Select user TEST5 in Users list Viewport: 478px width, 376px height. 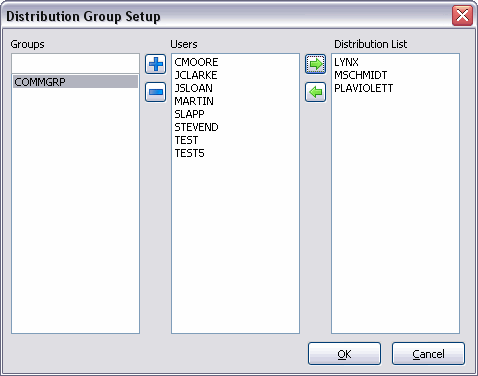189,153
